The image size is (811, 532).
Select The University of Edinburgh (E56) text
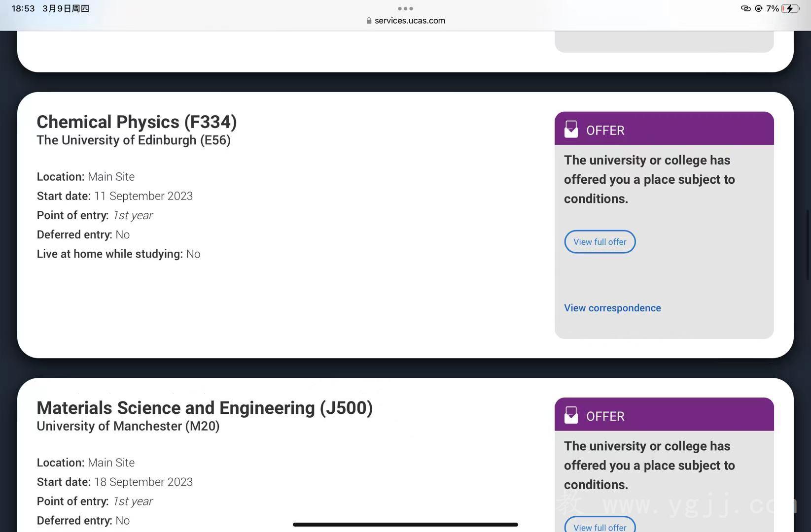(134, 140)
